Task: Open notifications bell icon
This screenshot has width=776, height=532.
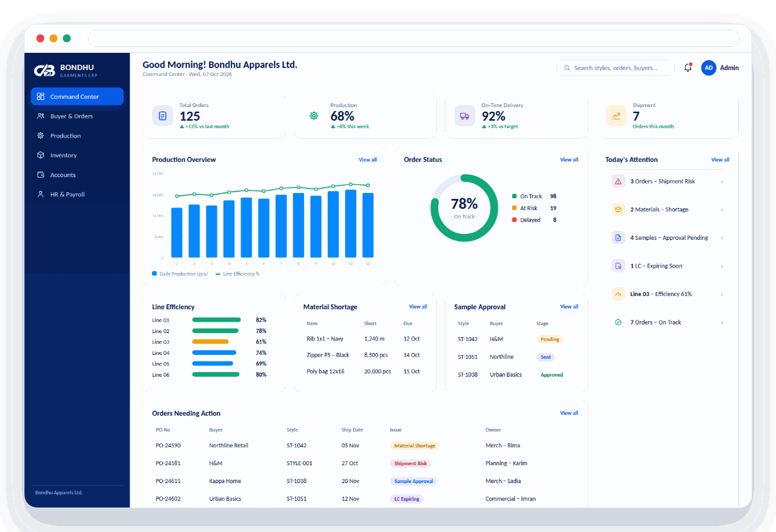Action: [x=688, y=68]
